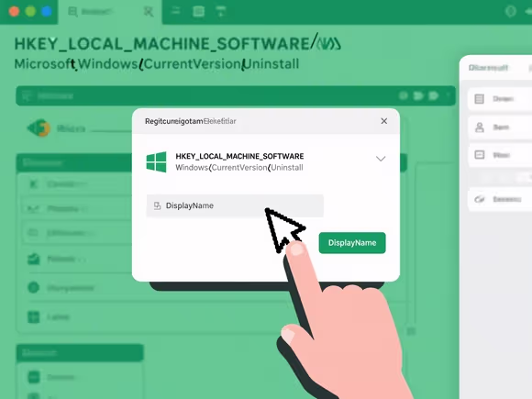
Task: Click the red window control dot
Action: pyautogui.click(x=15, y=11)
